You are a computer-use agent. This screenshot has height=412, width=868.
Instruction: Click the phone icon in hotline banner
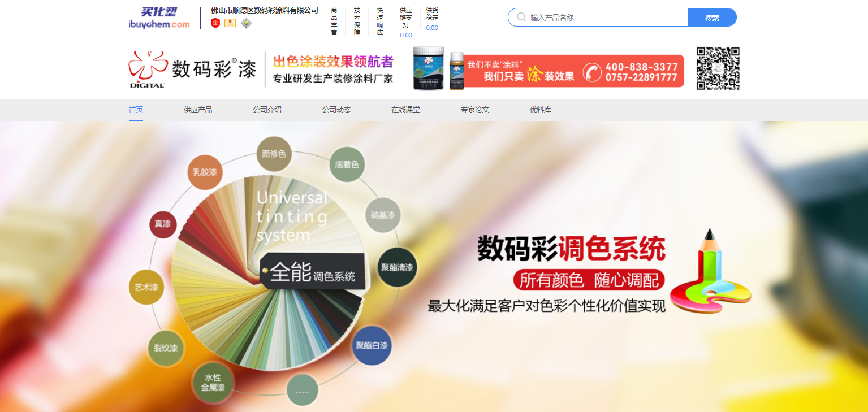(592, 72)
